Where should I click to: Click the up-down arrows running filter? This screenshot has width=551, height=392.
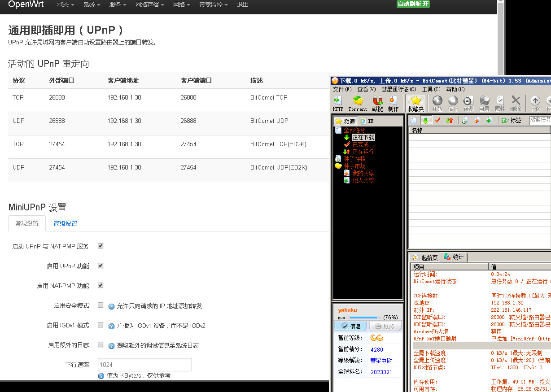coord(449,120)
